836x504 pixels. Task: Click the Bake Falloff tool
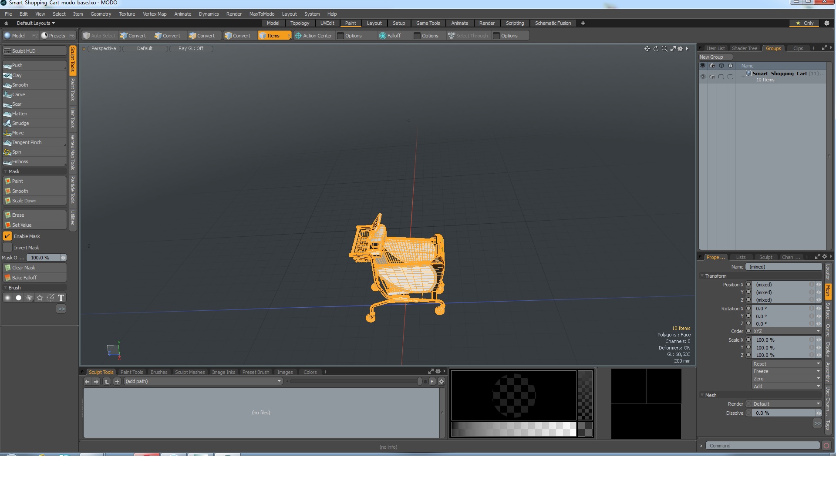(24, 278)
